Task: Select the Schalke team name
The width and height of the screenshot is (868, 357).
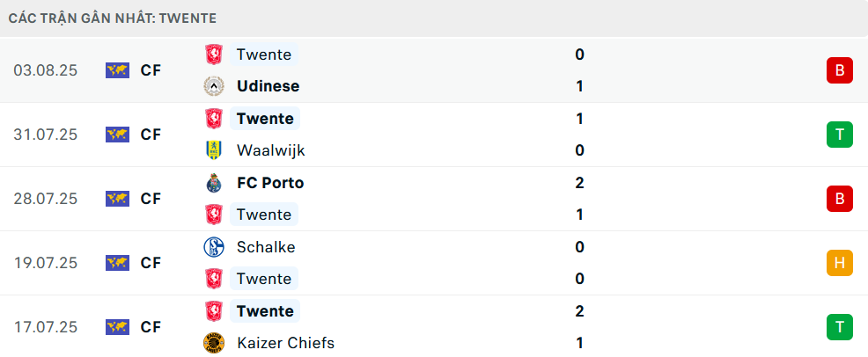Action: click(266, 247)
